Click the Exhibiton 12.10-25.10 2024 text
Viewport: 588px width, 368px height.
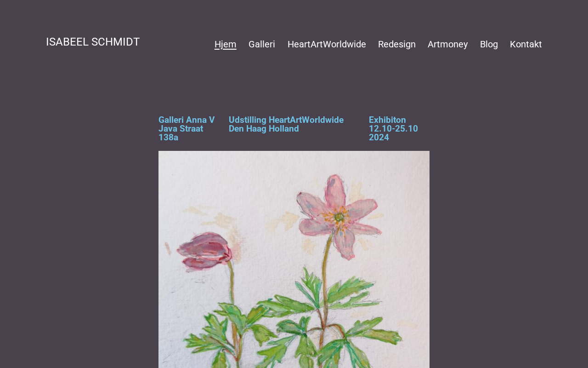click(393, 129)
